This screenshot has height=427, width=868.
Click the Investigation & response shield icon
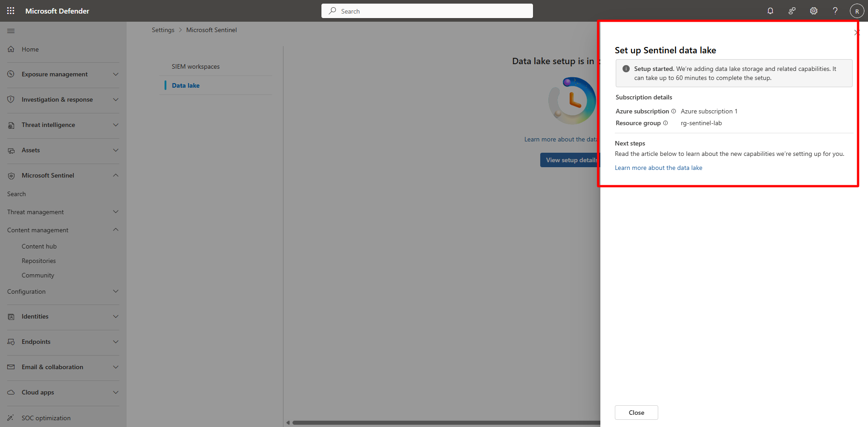coord(11,99)
